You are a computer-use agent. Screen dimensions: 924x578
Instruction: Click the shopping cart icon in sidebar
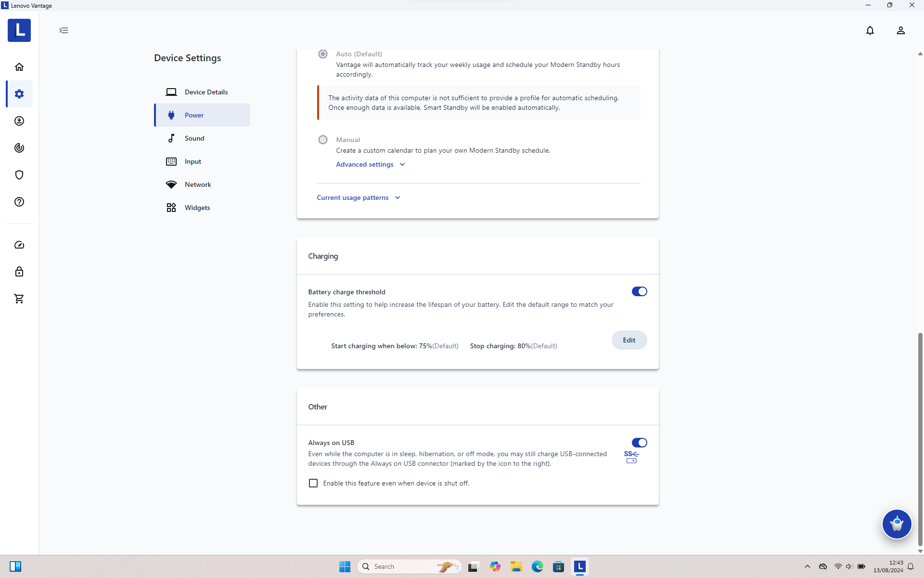coord(19,299)
